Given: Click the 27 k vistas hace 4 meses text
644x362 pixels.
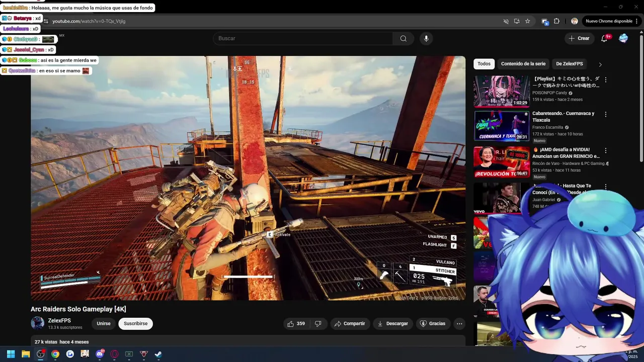Looking at the screenshot, I should [x=61, y=342].
